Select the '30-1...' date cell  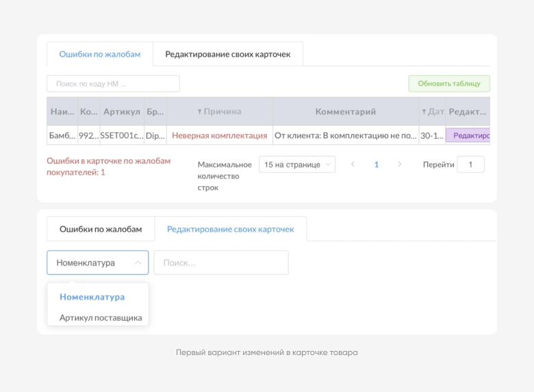(x=432, y=135)
